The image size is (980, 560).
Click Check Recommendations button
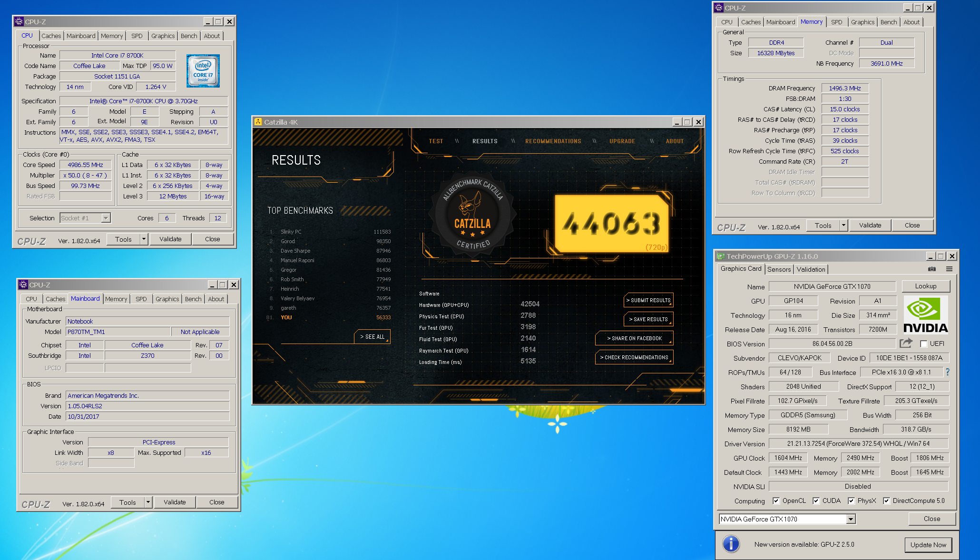(634, 357)
